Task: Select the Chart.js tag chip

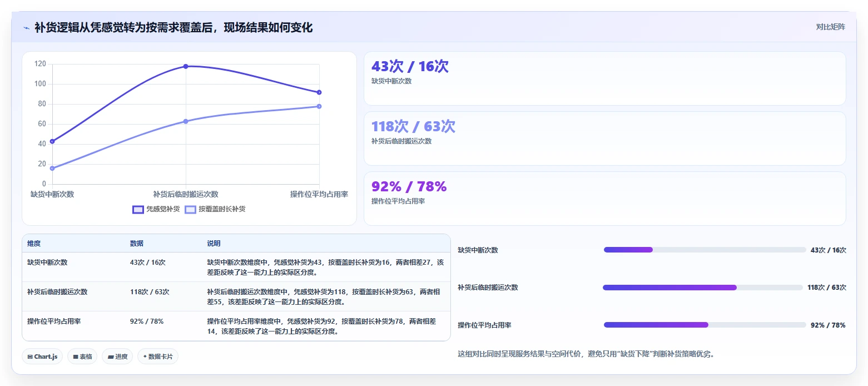Action: click(x=42, y=357)
